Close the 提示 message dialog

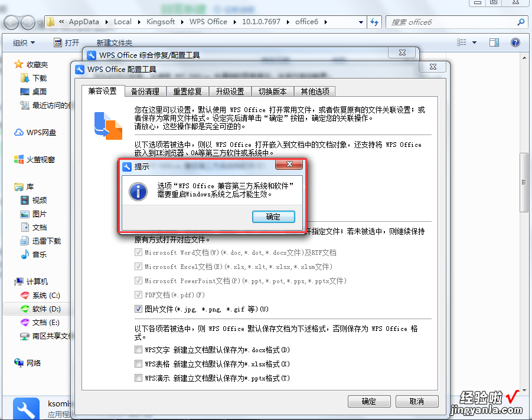pos(289,164)
